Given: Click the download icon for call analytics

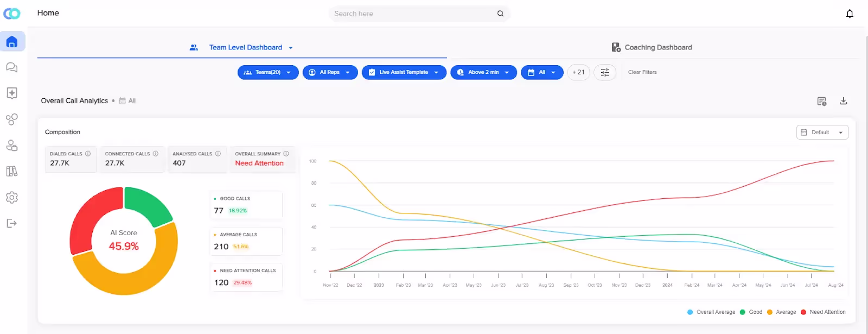Looking at the screenshot, I should 843,101.
